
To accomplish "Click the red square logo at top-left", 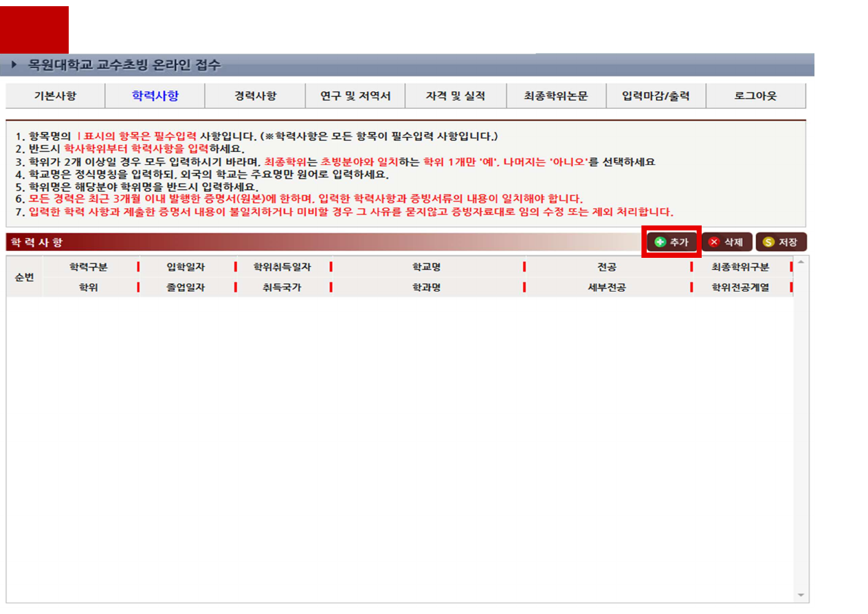I will click(x=34, y=30).
